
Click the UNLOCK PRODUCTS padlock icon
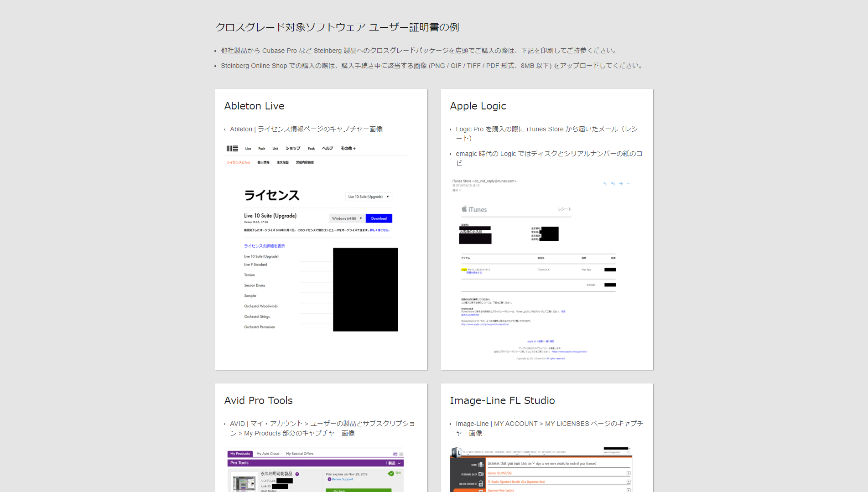tap(481, 484)
